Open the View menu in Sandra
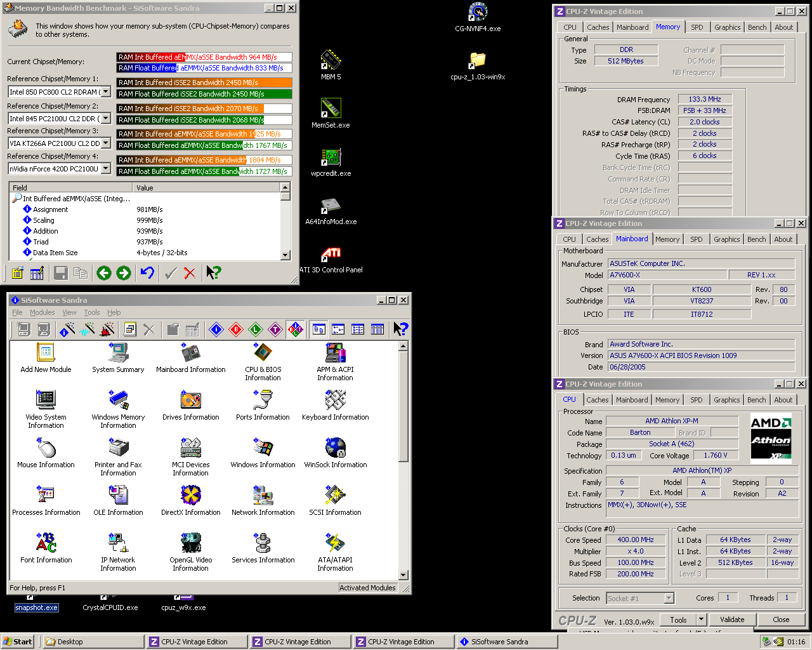The width and height of the screenshot is (812, 650). click(69, 312)
